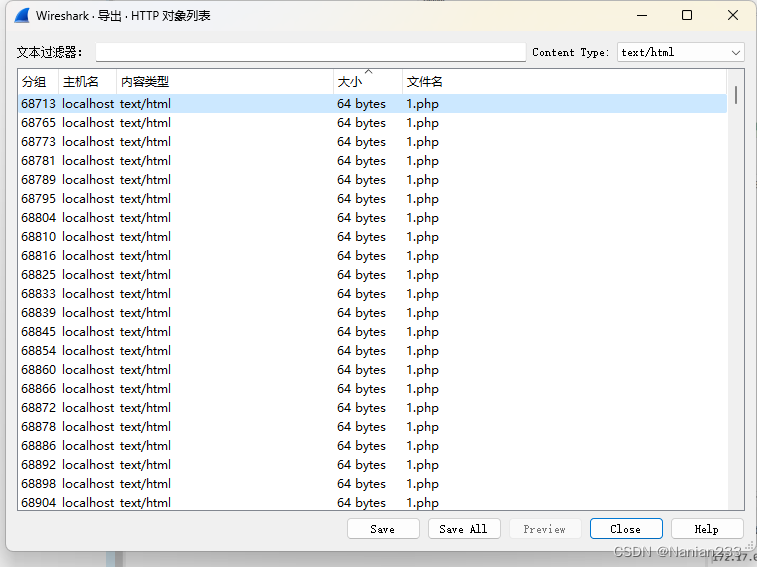Select packet row 68773
Screen dimensions: 757x567
click(372, 142)
